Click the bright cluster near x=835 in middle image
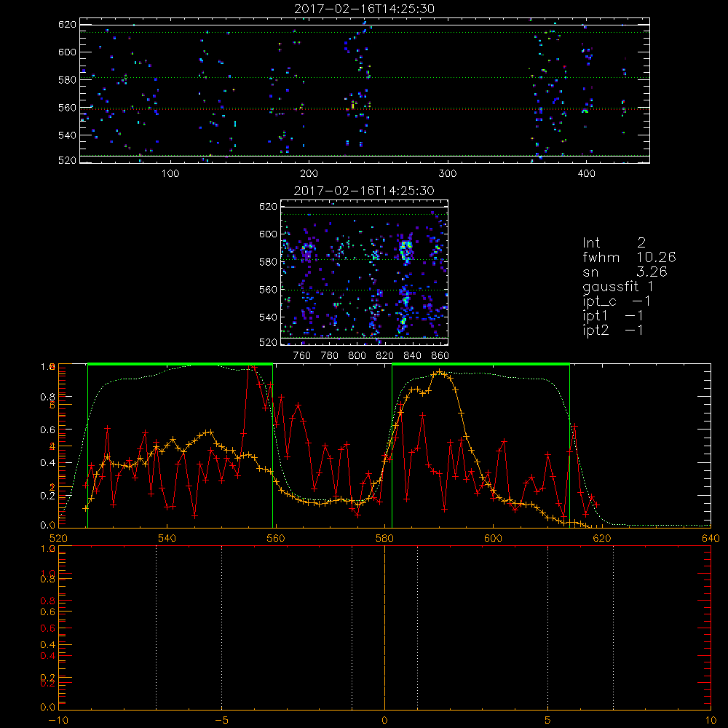Screen dimensions: 728x728 [x=405, y=250]
